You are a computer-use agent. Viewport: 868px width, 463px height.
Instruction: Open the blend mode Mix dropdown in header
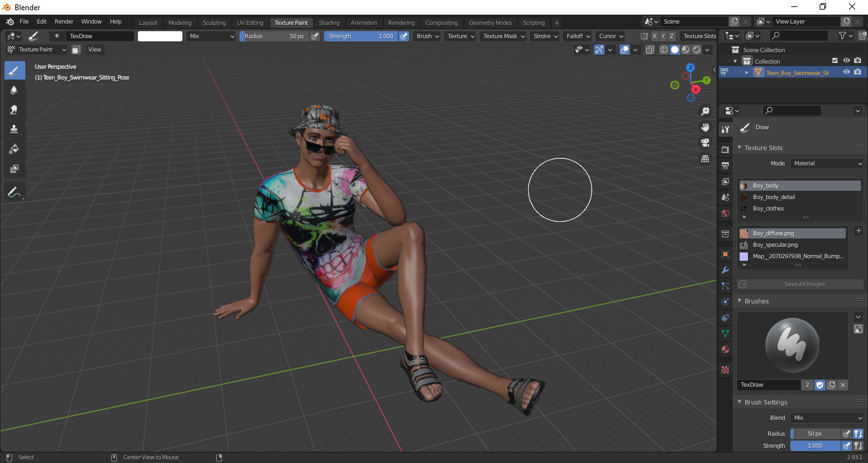(211, 36)
